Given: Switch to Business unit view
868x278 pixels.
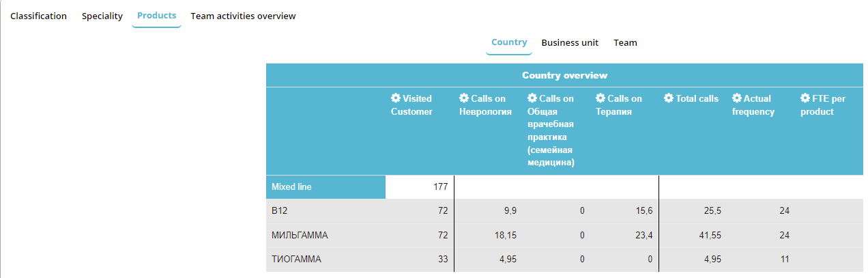Looking at the screenshot, I should point(570,42).
